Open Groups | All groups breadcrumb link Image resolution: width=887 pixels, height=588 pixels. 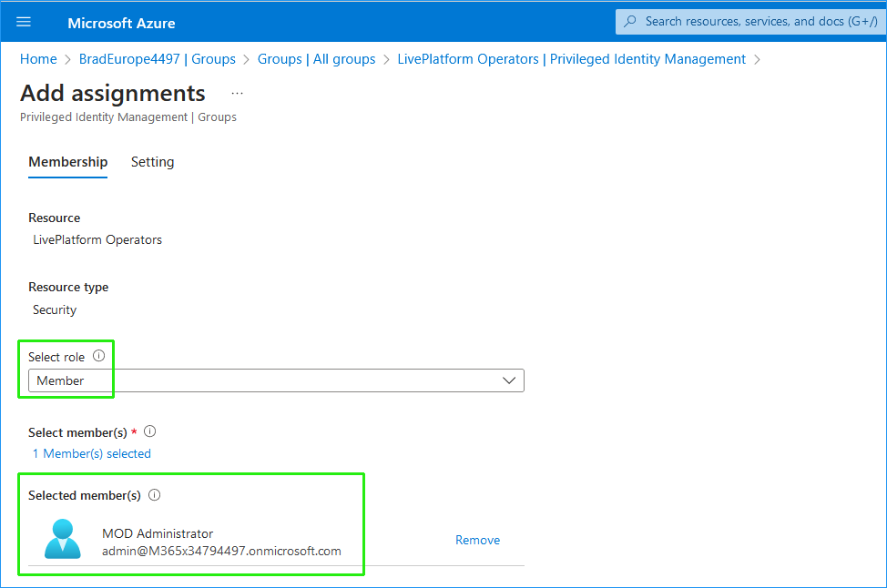(316, 59)
